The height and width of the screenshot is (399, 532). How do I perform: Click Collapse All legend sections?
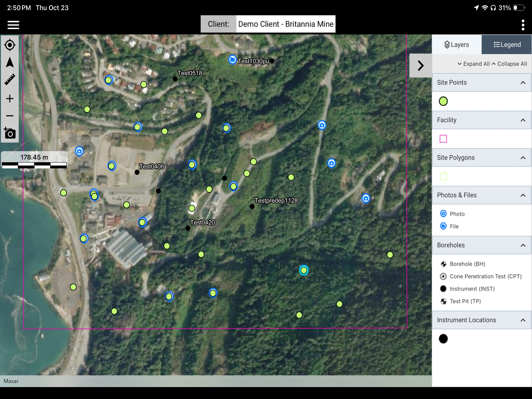[x=509, y=64]
